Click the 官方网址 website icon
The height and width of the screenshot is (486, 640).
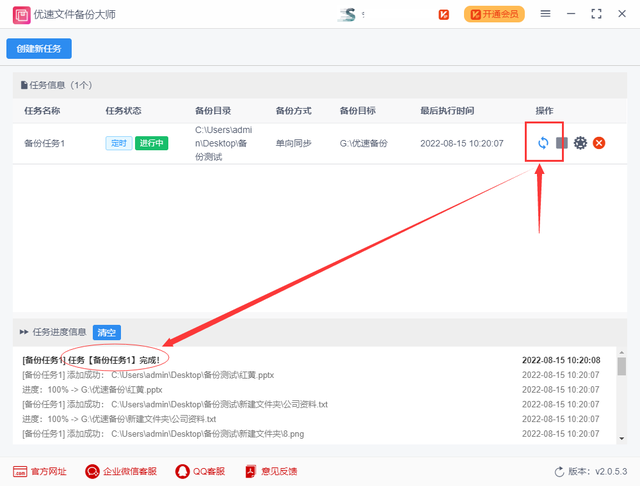pyautogui.click(x=20, y=471)
